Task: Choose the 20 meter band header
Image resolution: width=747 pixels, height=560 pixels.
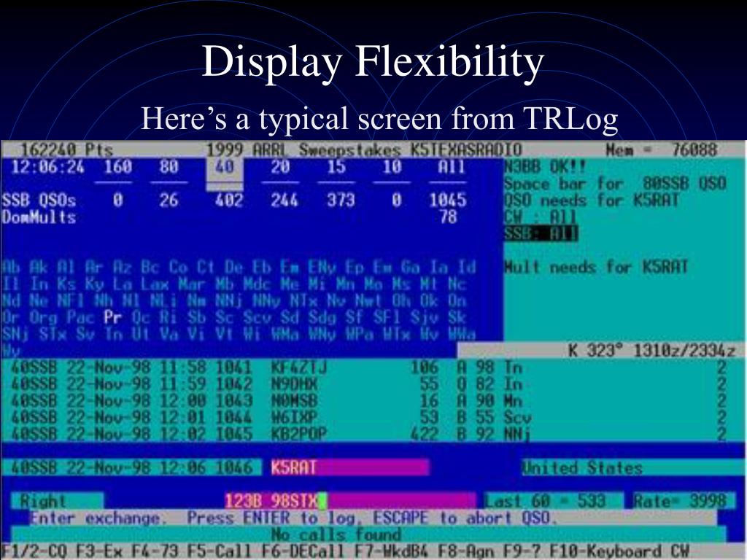Action: click(x=281, y=167)
